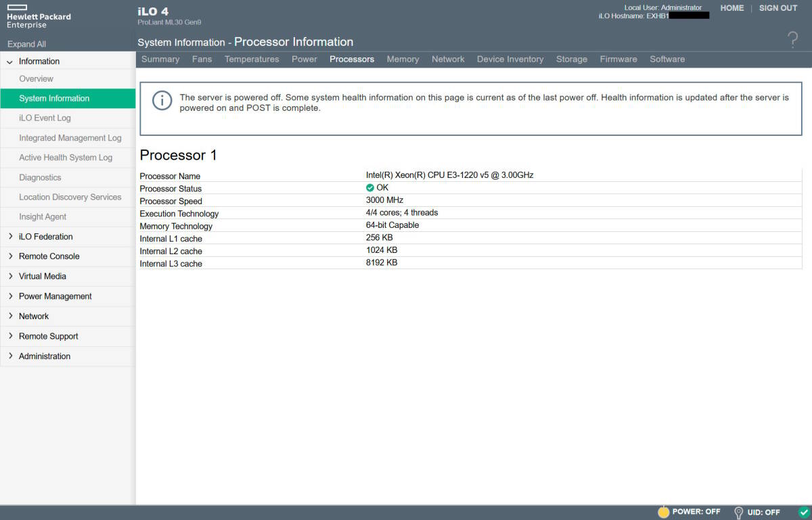Click the UID light bulb icon
The height and width of the screenshot is (520, 812).
[x=738, y=513]
